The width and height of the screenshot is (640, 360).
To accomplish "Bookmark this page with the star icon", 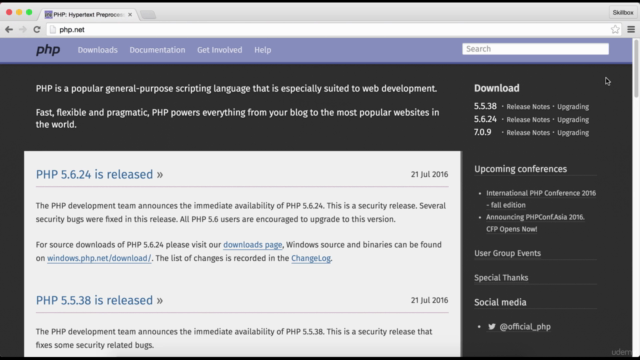I will (x=615, y=29).
